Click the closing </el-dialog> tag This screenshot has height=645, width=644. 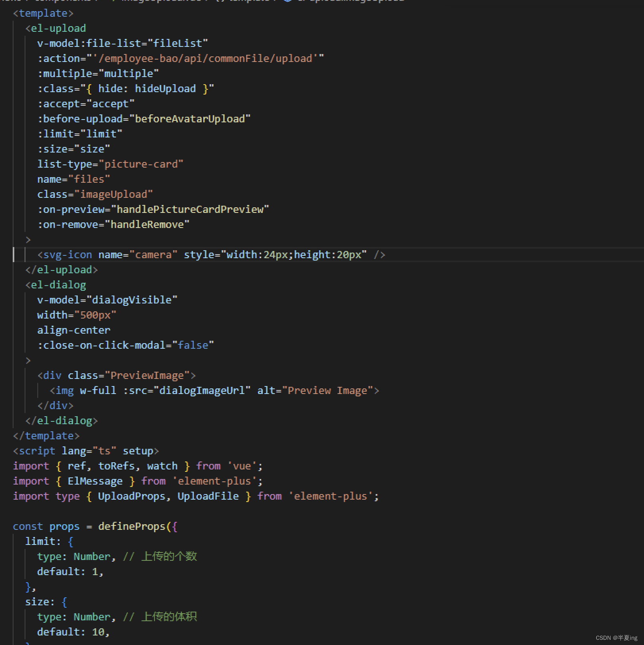tap(62, 421)
